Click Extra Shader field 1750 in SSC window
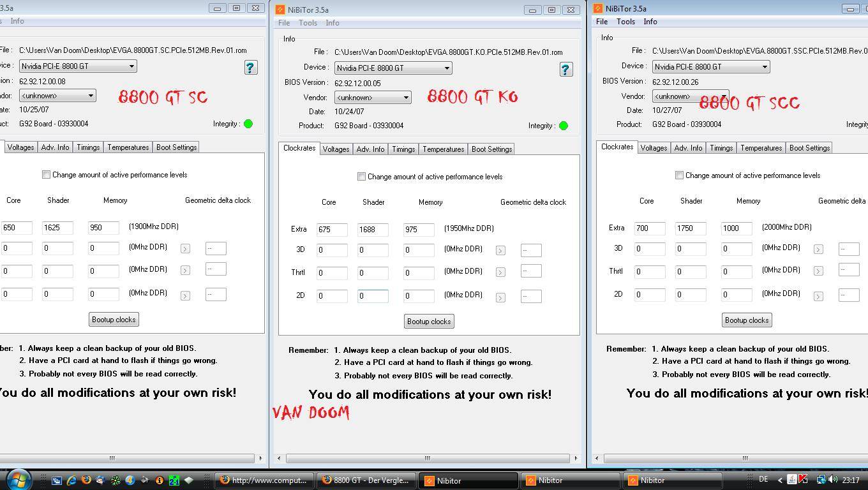Viewport: 868px width, 490px height. [x=691, y=228]
